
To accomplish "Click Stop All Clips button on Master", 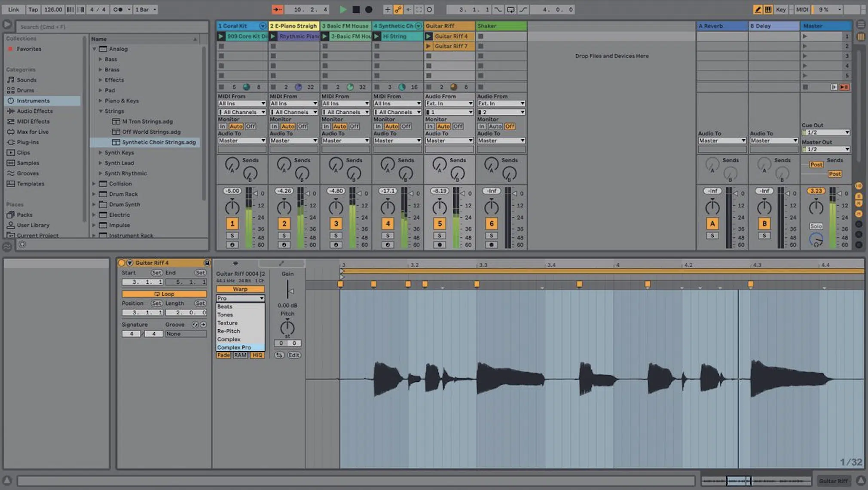I will [x=805, y=87].
